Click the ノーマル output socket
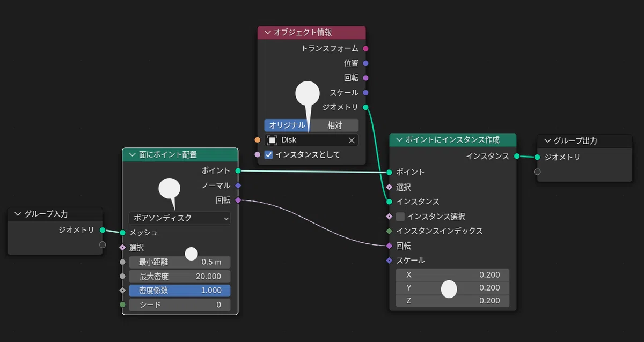 pyautogui.click(x=238, y=185)
